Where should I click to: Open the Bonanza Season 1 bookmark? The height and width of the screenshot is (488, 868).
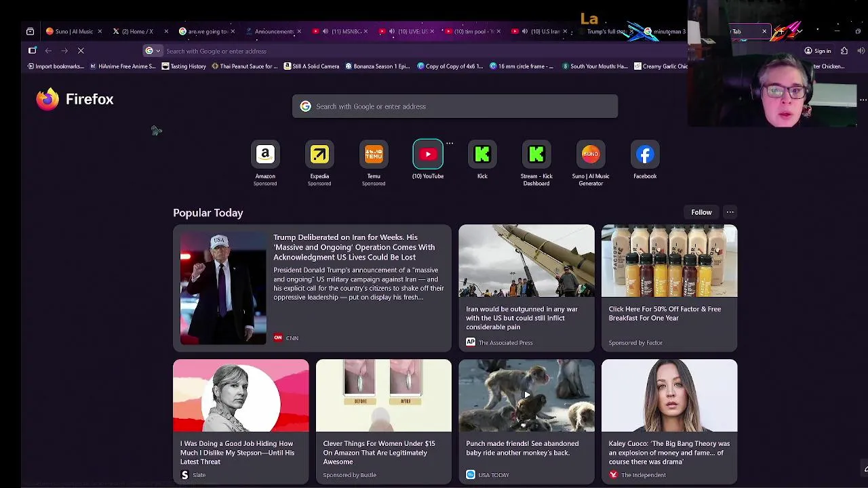pos(378,66)
